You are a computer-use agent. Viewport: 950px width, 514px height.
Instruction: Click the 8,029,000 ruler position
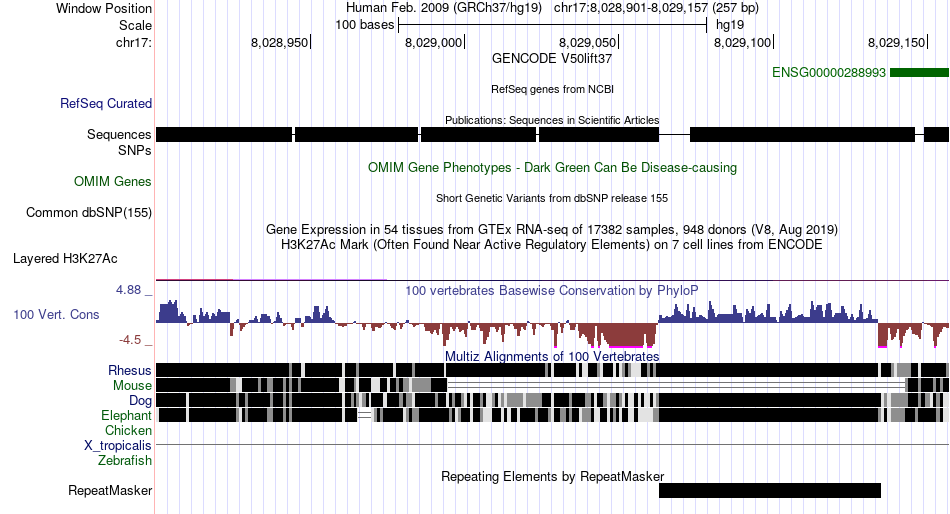[x=433, y=42]
